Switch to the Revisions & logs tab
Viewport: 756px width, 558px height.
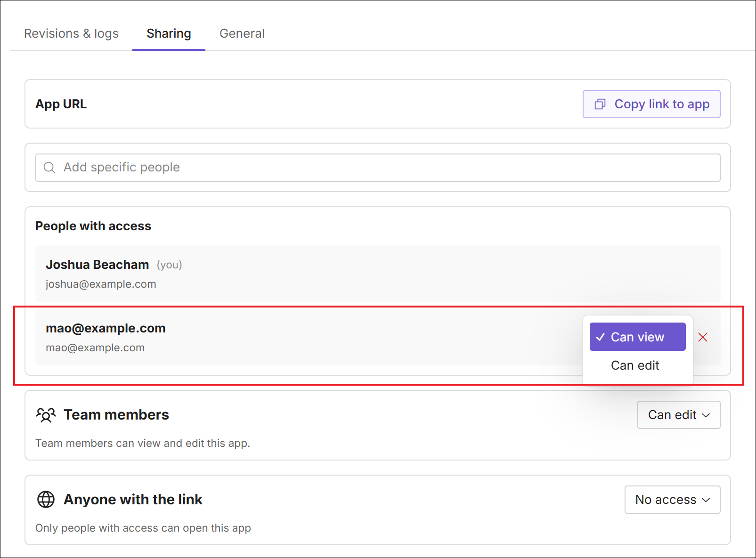click(x=71, y=33)
